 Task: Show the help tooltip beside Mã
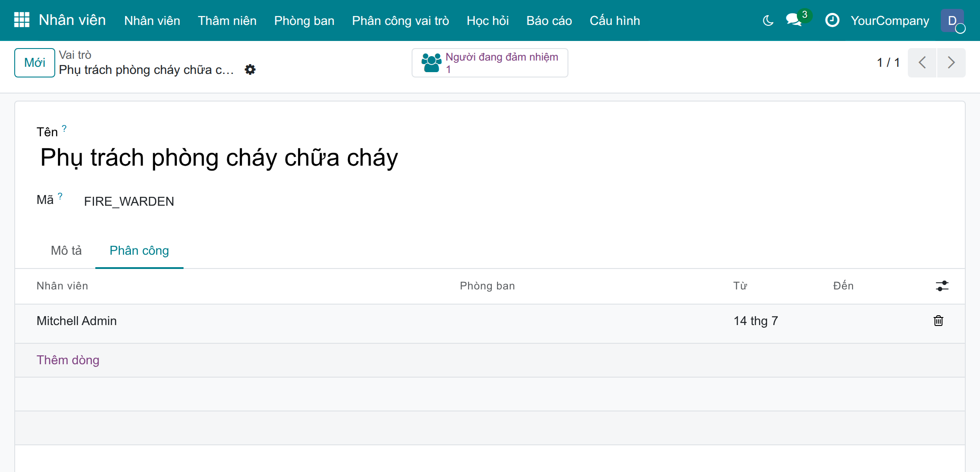pyautogui.click(x=60, y=196)
